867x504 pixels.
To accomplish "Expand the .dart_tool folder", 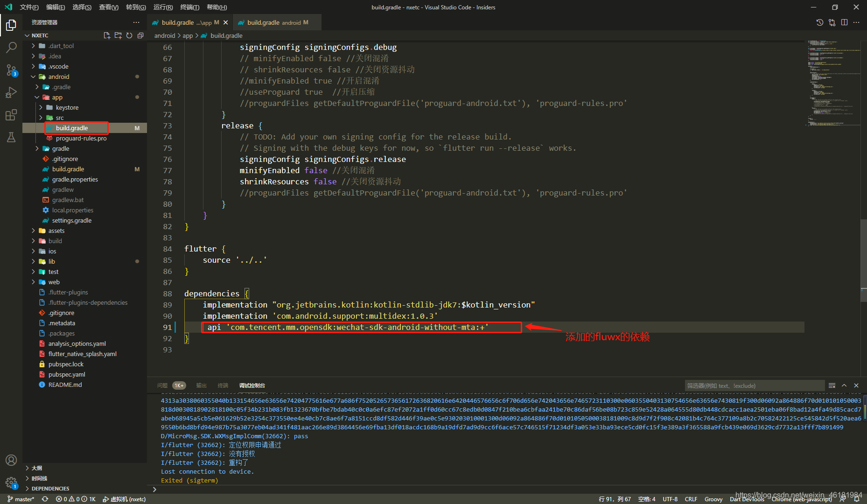I will [34, 46].
